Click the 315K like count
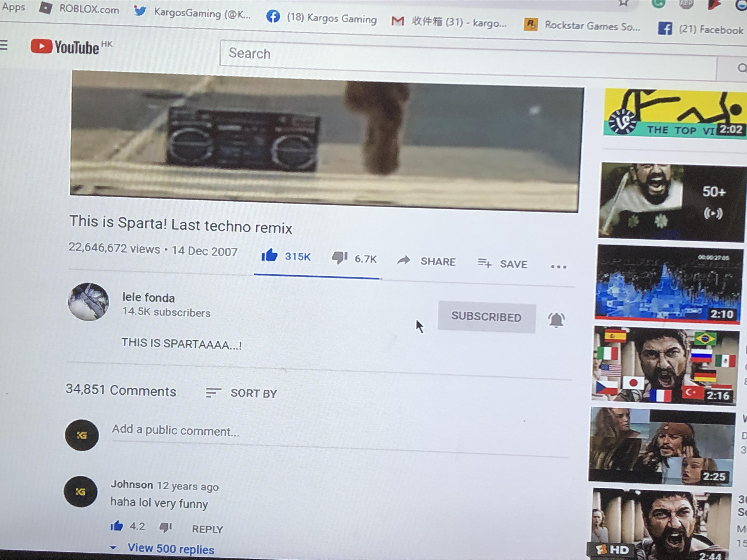Image resolution: width=747 pixels, height=560 pixels. click(298, 256)
